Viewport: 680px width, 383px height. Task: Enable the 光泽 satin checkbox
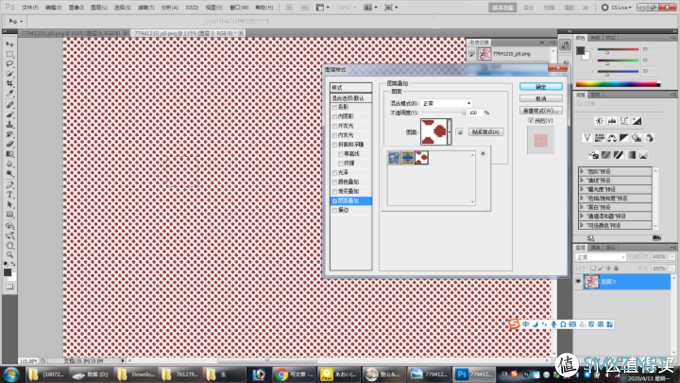(x=335, y=173)
